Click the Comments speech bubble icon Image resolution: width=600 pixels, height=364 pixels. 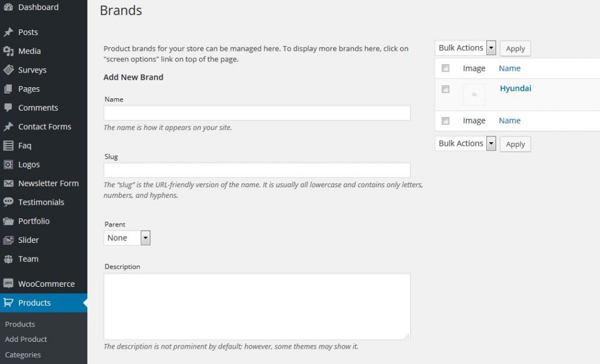click(8, 108)
